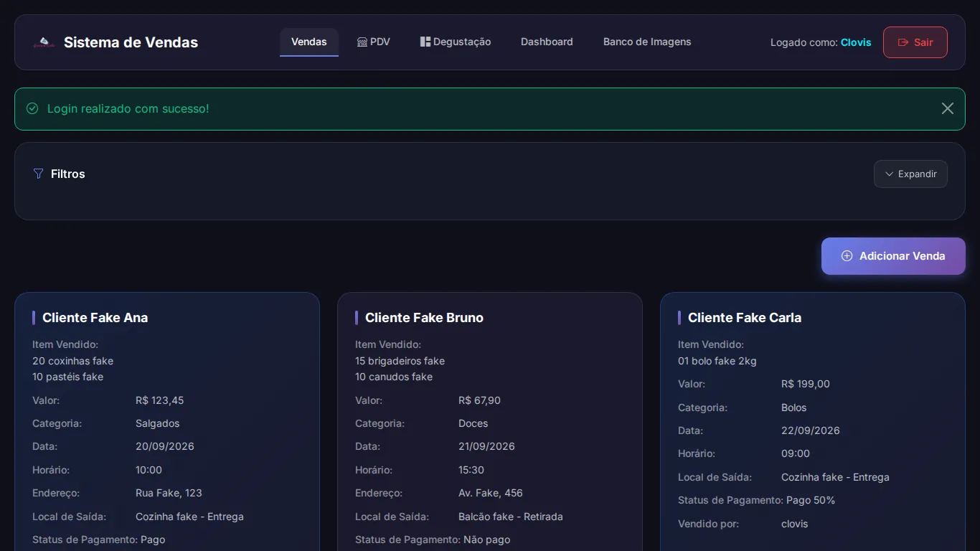Select the Cliente Fake Carla card title

point(745,318)
